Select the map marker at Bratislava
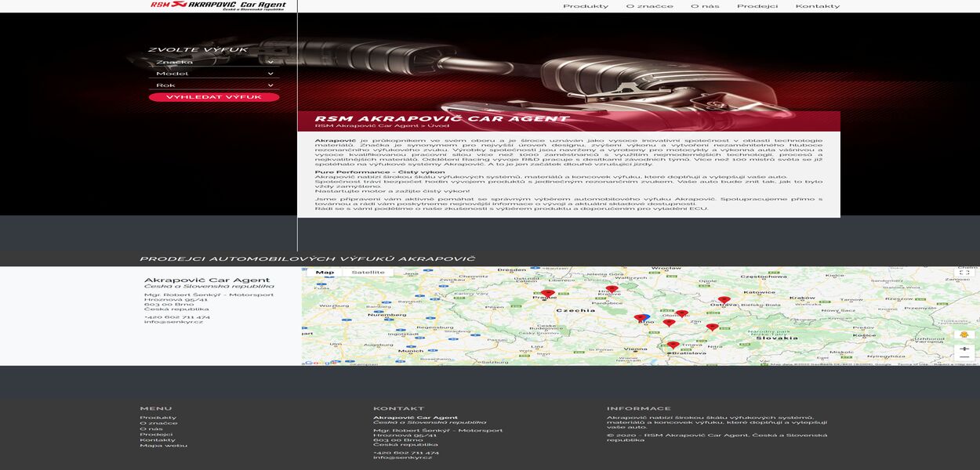Viewport: 980px width, 470px height. click(x=673, y=345)
